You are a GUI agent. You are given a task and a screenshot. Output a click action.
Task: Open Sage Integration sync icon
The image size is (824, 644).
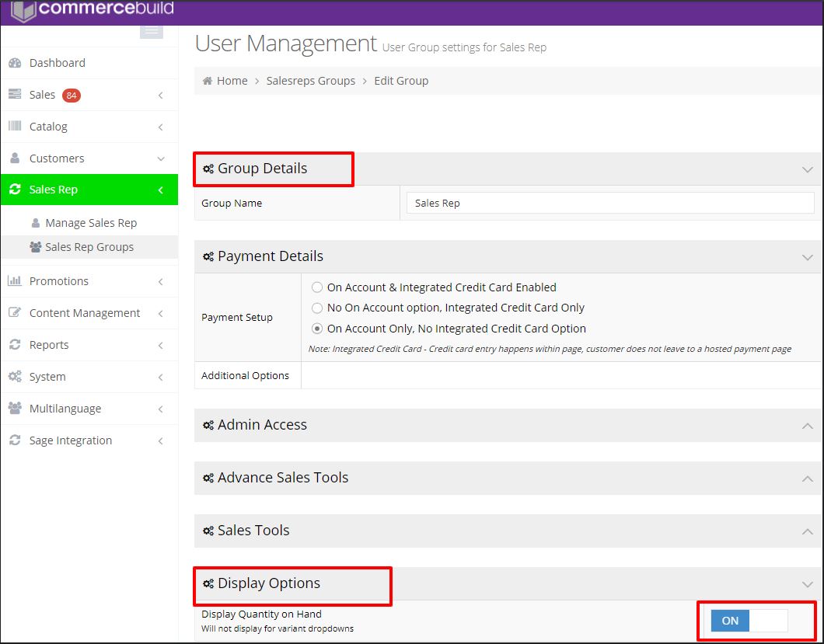coord(16,440)
